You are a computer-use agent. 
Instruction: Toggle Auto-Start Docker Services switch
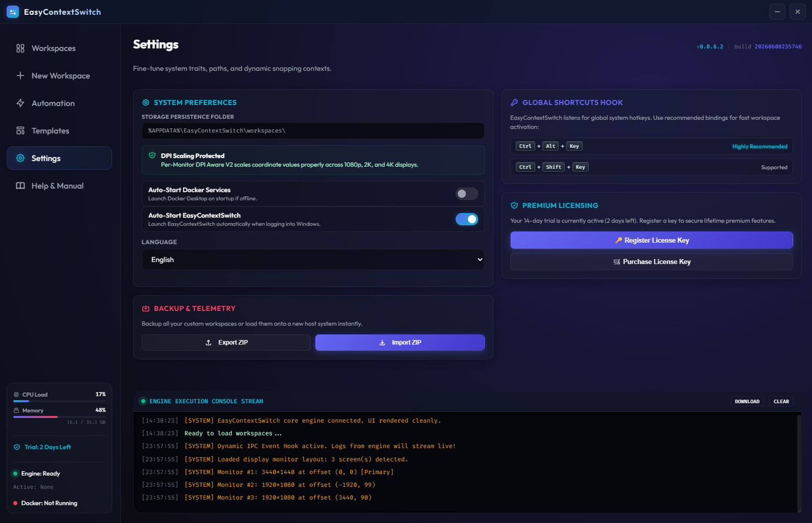(466, 194)
